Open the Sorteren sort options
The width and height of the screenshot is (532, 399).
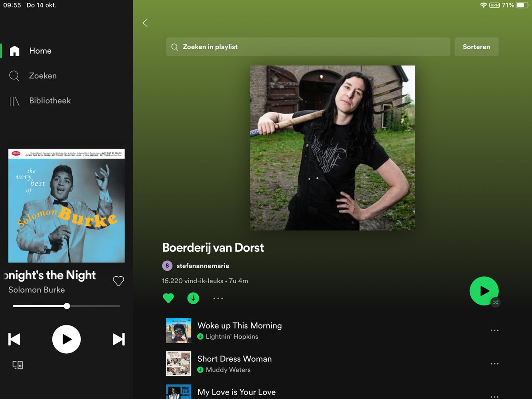[x=477, y=47]
